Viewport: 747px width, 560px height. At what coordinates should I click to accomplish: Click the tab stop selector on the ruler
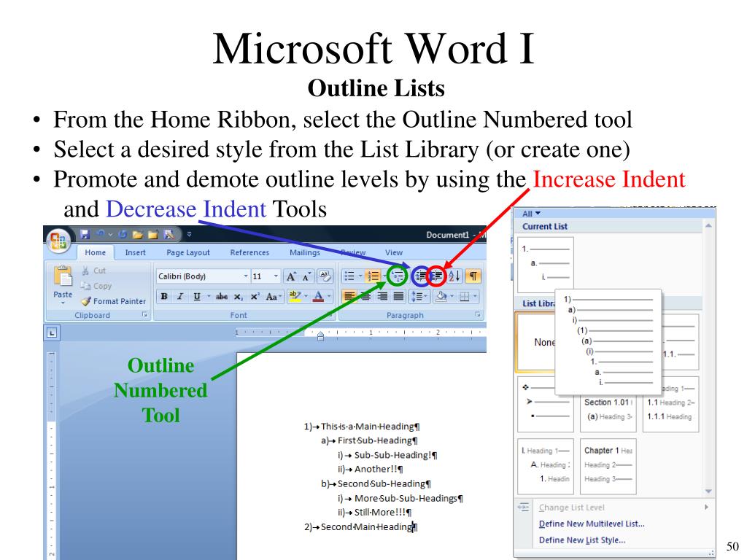pos(52,332)
